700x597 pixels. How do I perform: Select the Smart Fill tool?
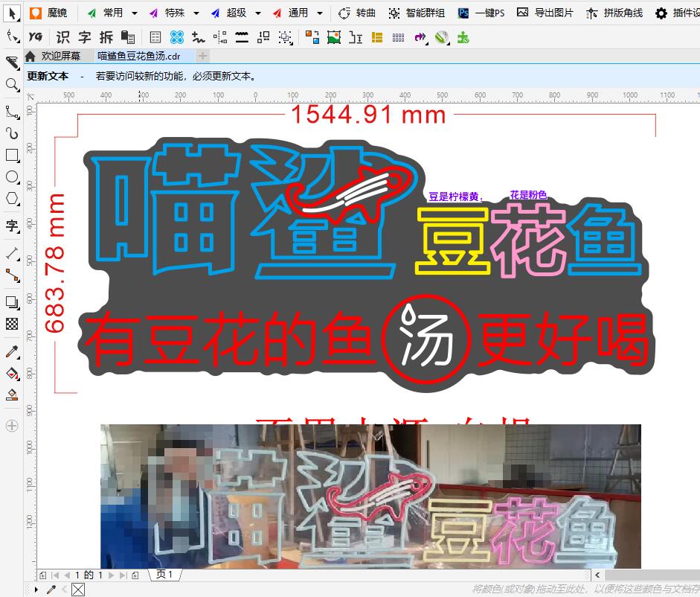(x=12, y=395)
